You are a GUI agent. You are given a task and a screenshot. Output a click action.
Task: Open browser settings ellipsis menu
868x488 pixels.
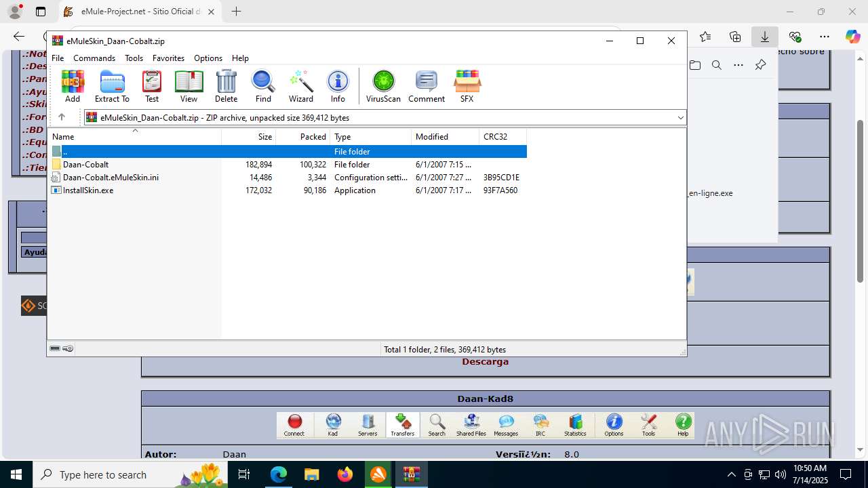[825, 37]
